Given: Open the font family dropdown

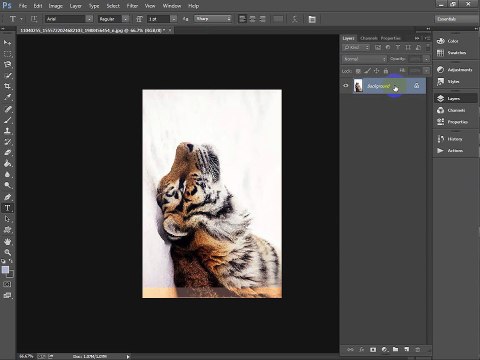Looking at the screenshot, I should (x=89, y=19).
